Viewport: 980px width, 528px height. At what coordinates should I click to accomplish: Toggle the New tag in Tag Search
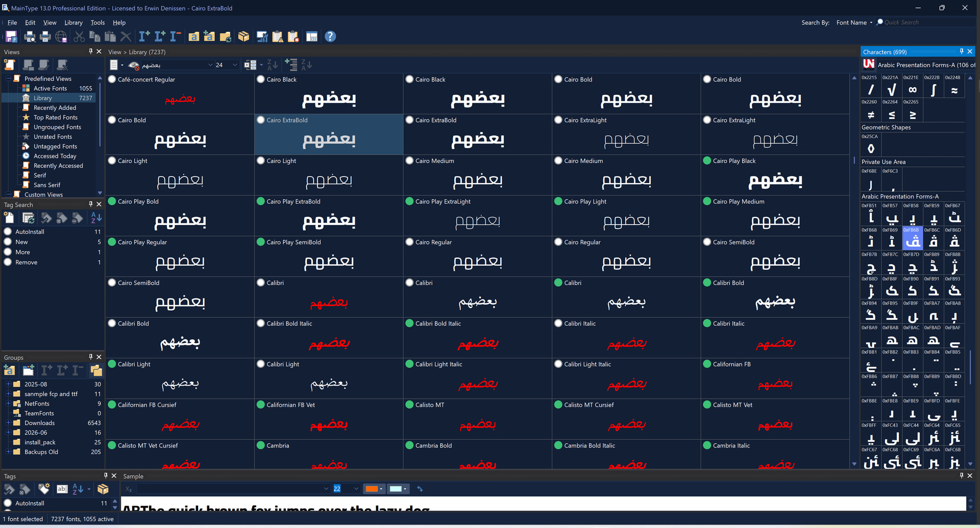(x=8, y=242)
